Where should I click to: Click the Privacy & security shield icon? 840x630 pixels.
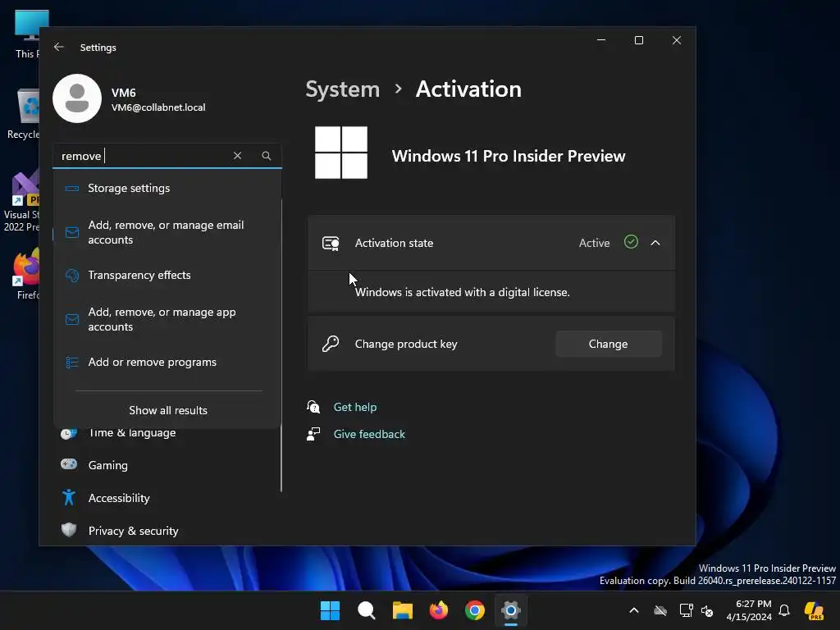click(69, 531)
